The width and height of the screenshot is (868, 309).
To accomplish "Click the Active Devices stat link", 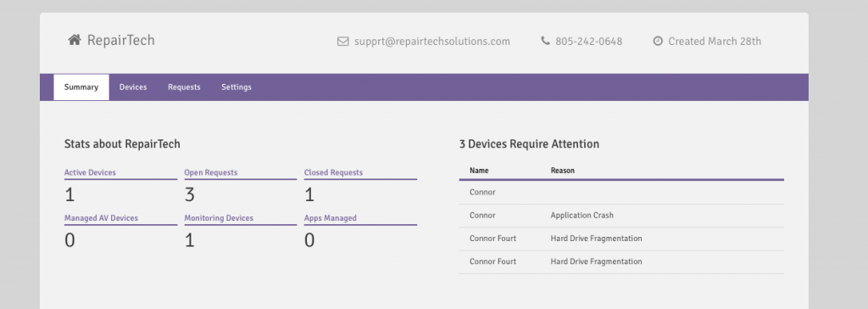I will (x=90, y=172).
